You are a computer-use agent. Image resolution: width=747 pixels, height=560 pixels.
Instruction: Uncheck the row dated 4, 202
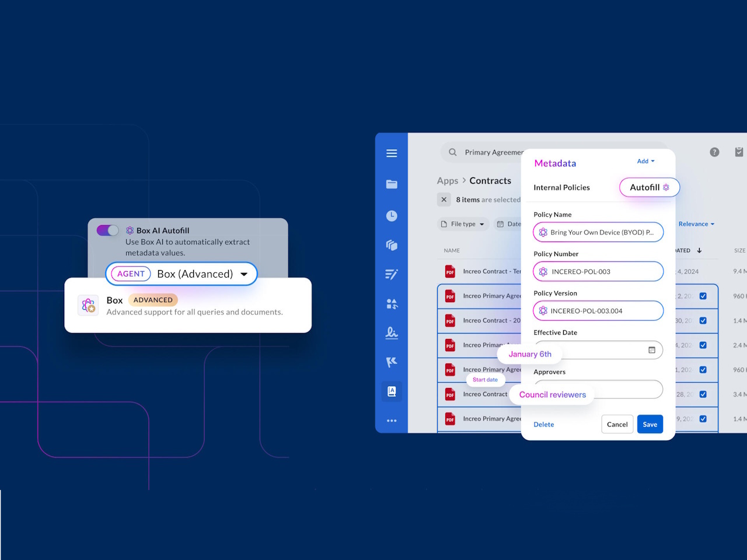703,345
